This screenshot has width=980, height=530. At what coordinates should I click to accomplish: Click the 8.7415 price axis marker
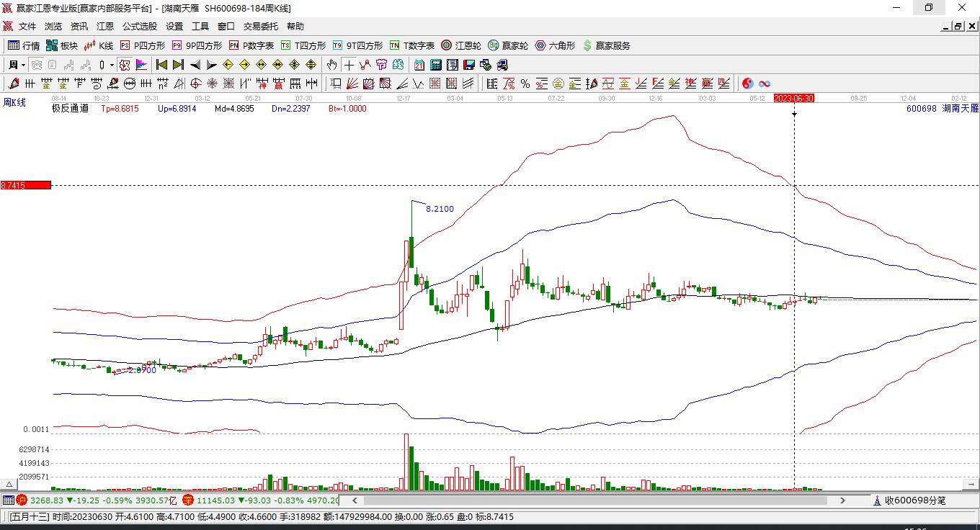[x=26, y=185]
